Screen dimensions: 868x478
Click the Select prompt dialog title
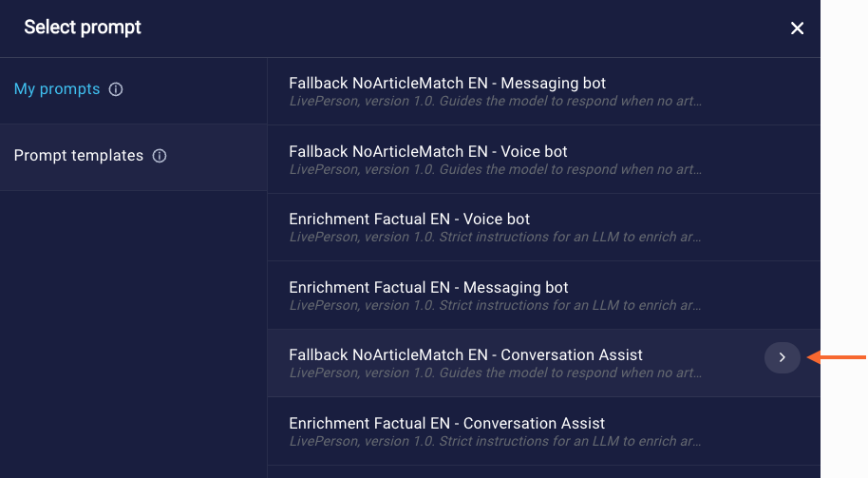click(83, 28)
